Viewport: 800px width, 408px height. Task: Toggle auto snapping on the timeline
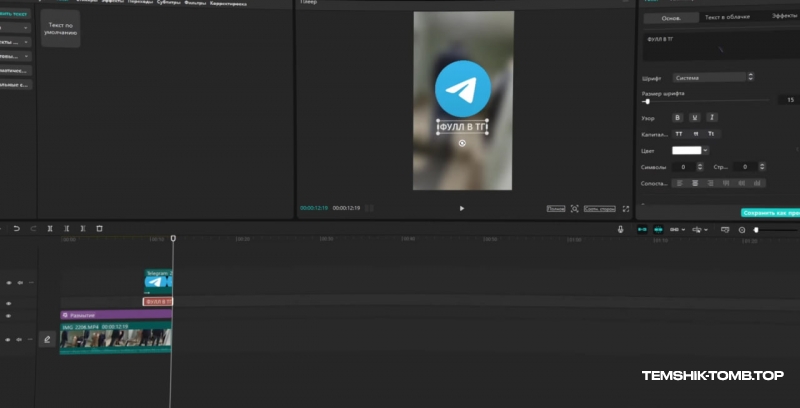(659, 230)
